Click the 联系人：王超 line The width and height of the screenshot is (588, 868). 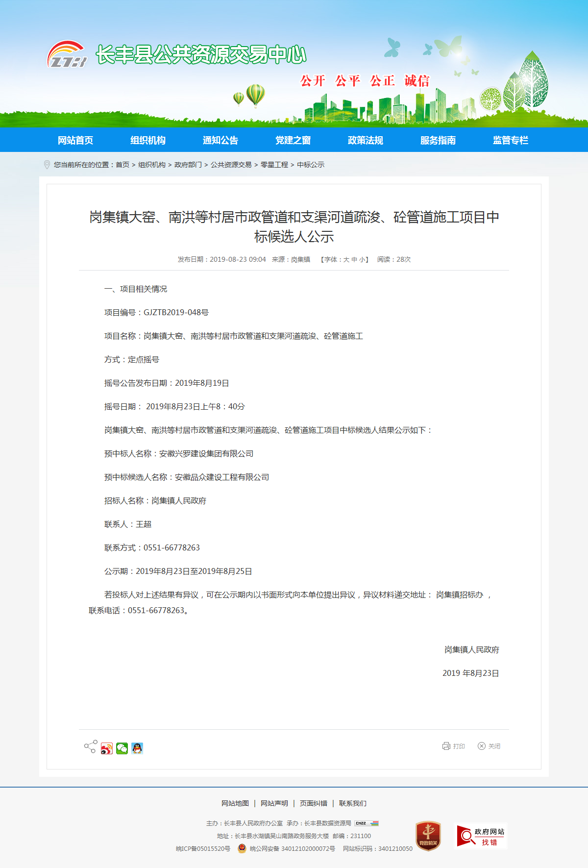pos(128,524)
